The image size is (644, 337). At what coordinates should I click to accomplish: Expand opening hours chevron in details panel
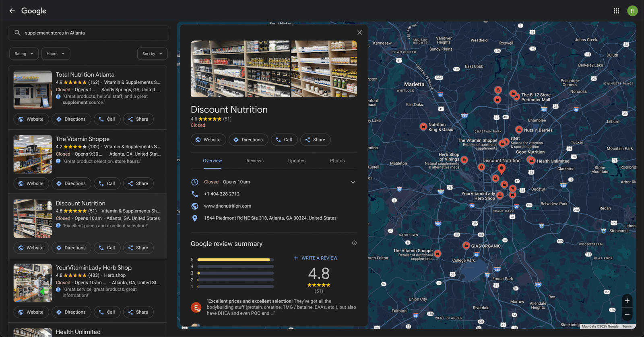tap(353, 182)
